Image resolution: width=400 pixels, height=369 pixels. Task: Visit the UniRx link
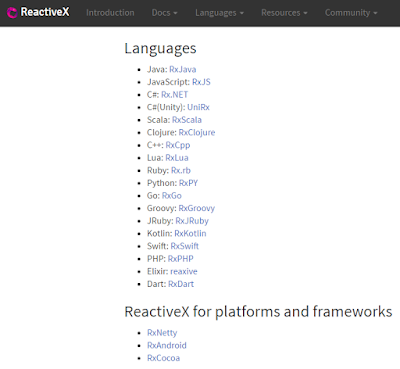[x=198, y=107]
